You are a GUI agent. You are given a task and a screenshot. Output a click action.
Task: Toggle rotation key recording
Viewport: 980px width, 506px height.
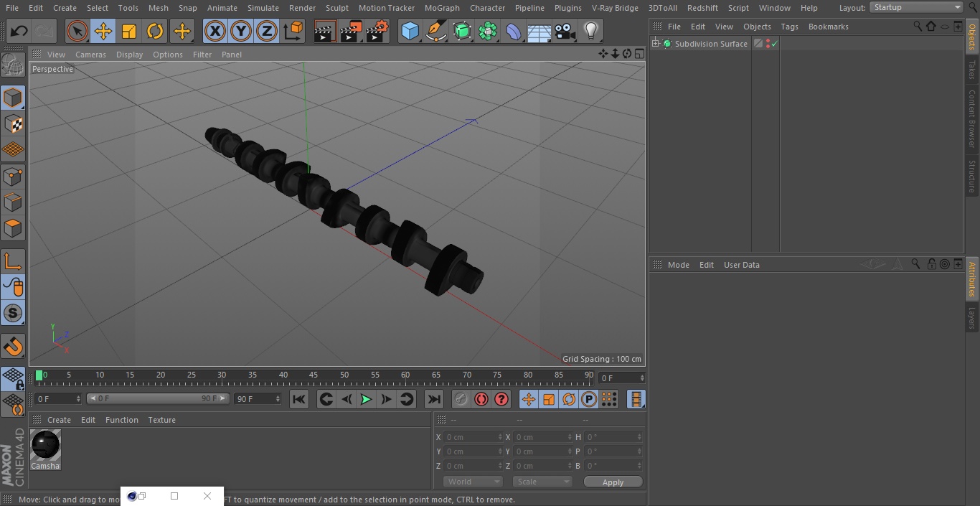569,399
